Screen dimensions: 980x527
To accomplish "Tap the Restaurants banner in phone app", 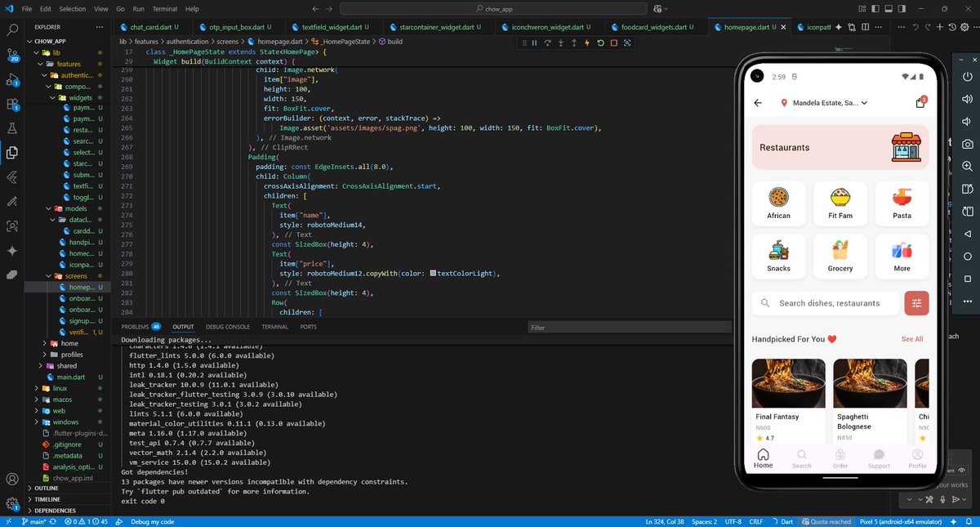I will [x=840, y=147].
